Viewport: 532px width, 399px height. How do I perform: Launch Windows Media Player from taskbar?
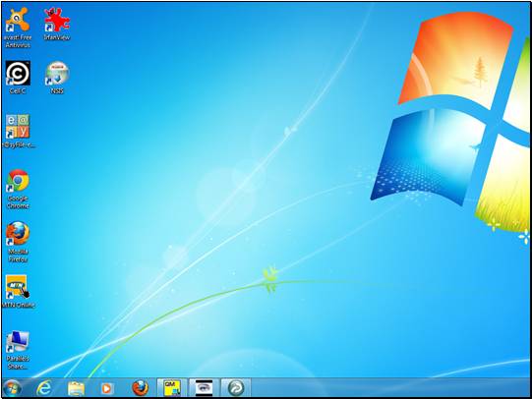click(107, 388)
